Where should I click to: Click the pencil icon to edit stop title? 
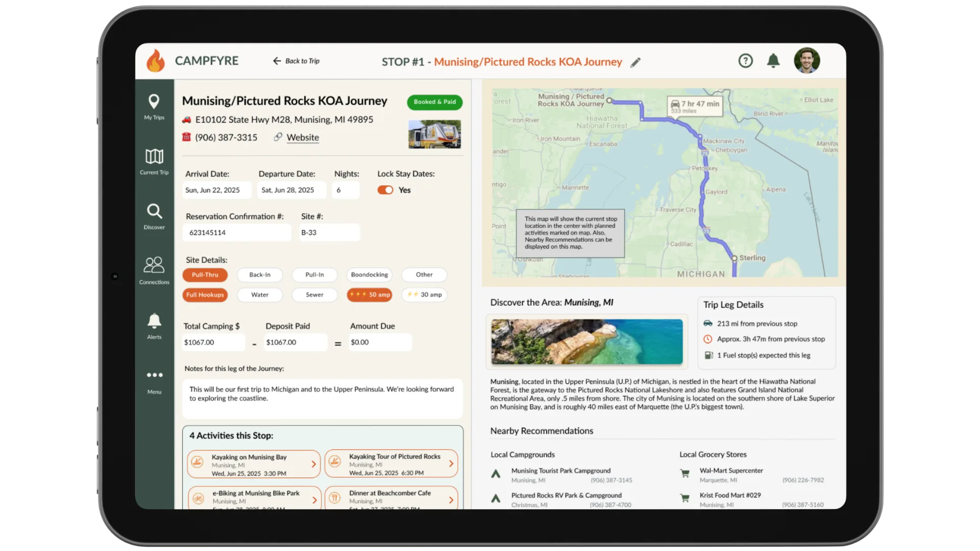coord(635,63)
